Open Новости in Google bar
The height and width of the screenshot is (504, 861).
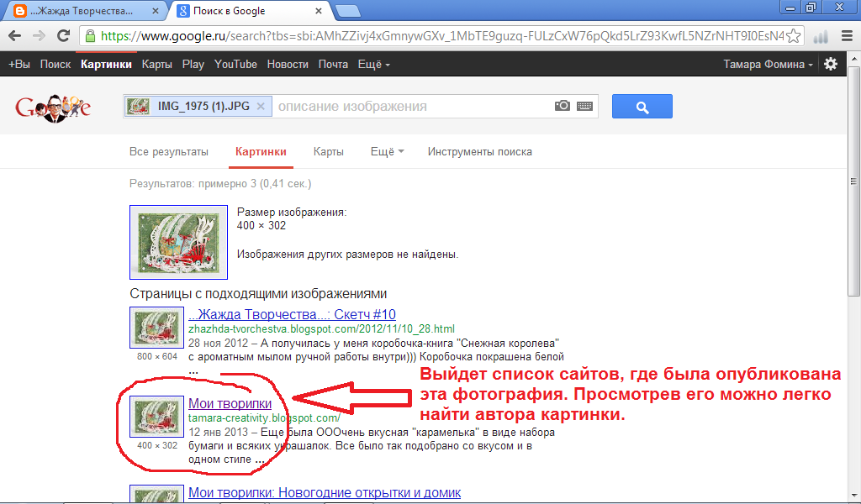[288, 64]
